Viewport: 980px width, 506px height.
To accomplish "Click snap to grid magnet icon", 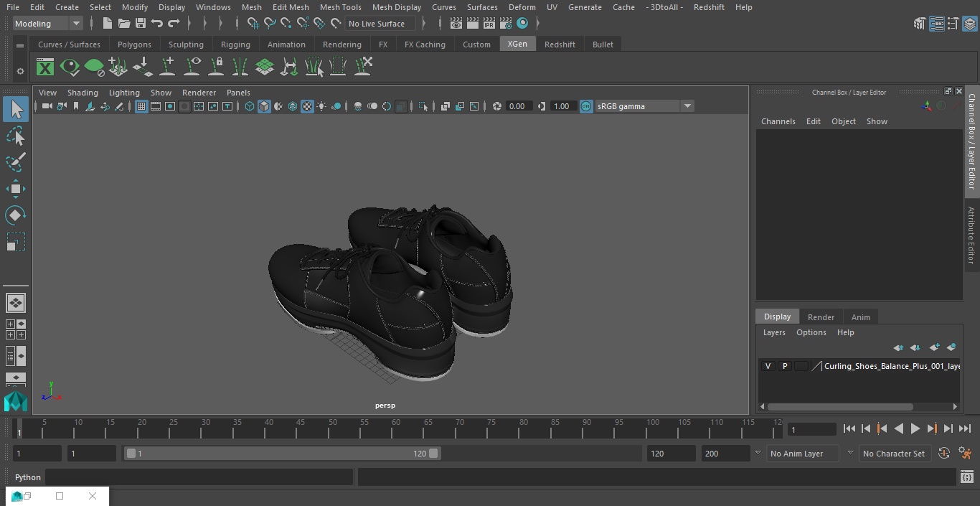I will pos(253,24).
